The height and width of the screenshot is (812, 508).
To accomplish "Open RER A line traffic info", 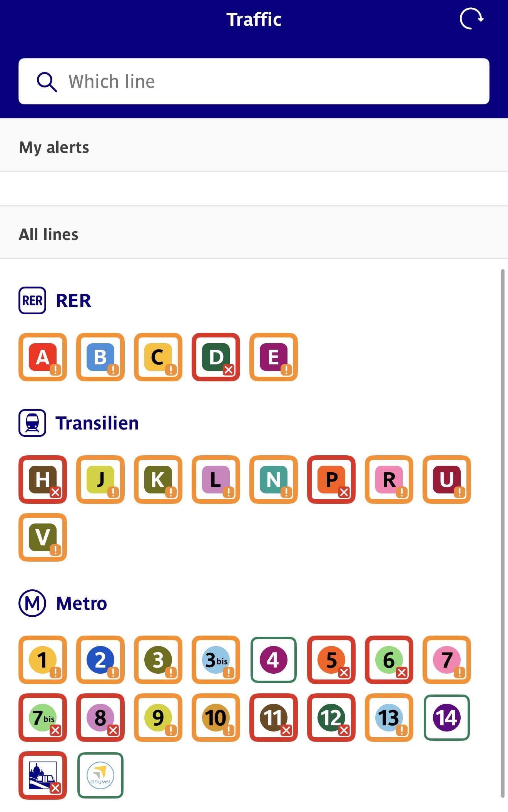I will click(x=43, y=357).
